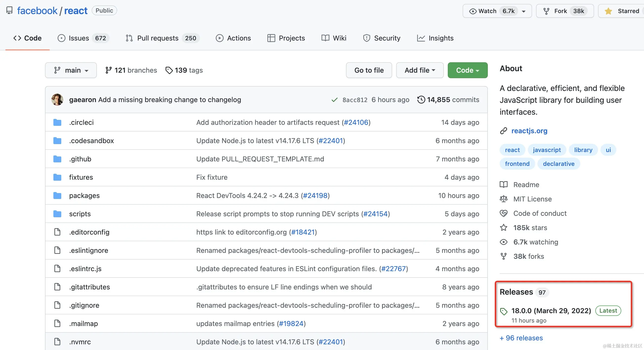Open the Pull requests tab
This screenshot has width=644, height=350.
click(x=163, y=38)
